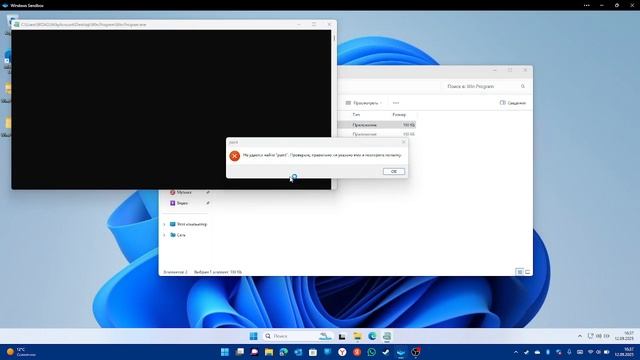Open WhatsApp on host taskbar
Viewport: 640px width, 360px height.
tap(371, 352)
